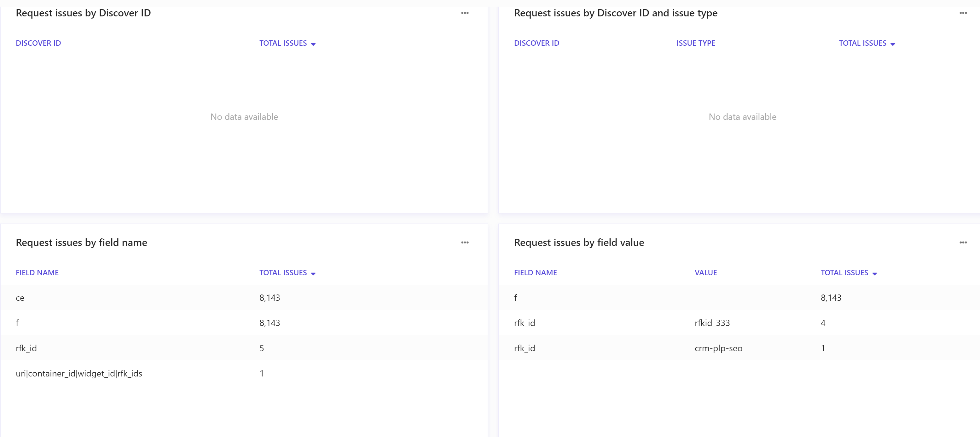Screen dimensions: 980x437
Task: Click 'Request issues by Discover ID and issue type' title
Action: point(616,13)
